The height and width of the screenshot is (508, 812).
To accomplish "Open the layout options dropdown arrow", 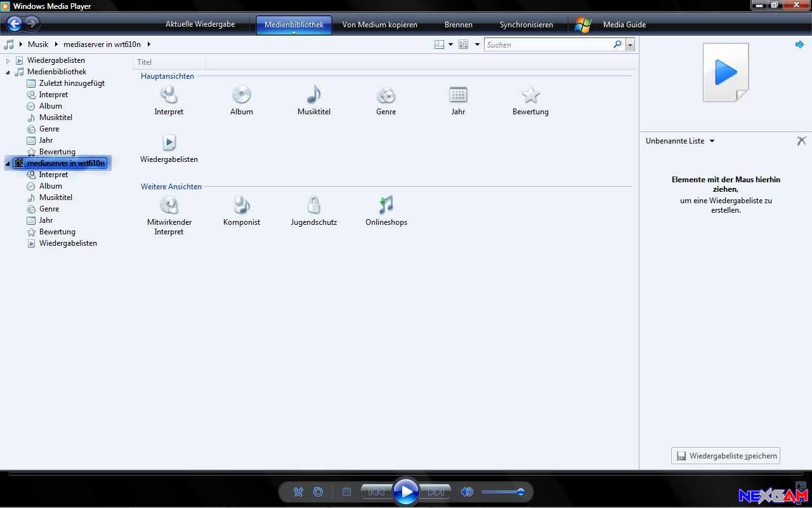I will point(450,44).
